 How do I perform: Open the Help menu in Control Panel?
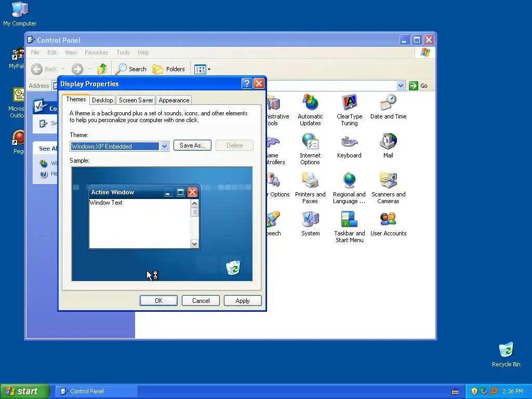143,52
